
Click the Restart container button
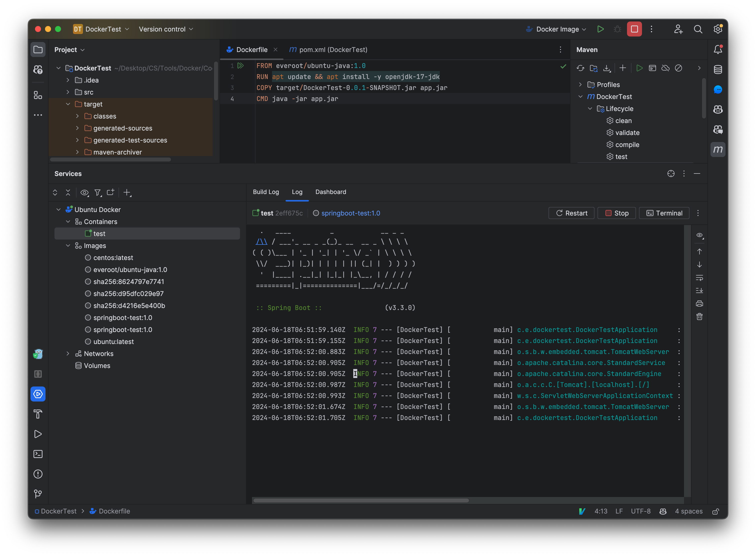pyautogui.click(x=571, y=213)
